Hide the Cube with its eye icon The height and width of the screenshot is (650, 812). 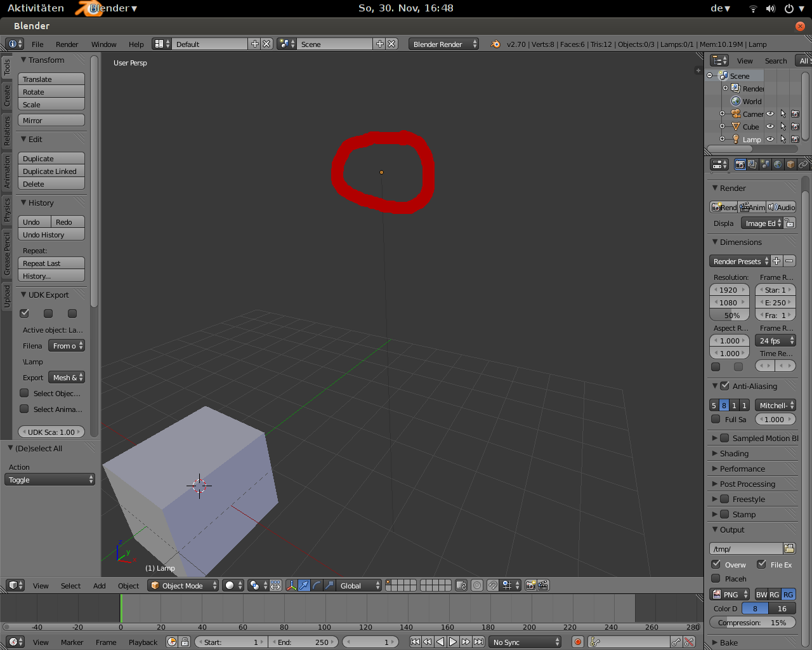pos(770,126)
